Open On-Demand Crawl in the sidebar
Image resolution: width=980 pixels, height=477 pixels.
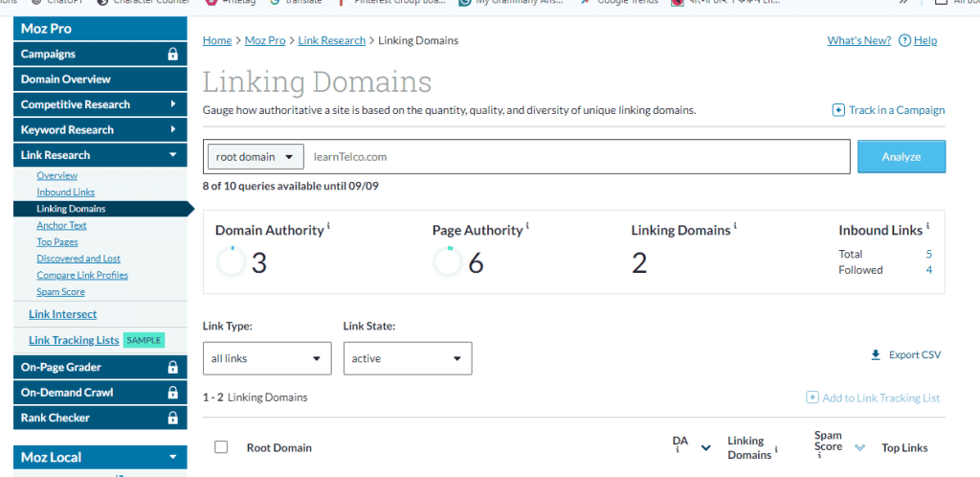tap(100, 393)
